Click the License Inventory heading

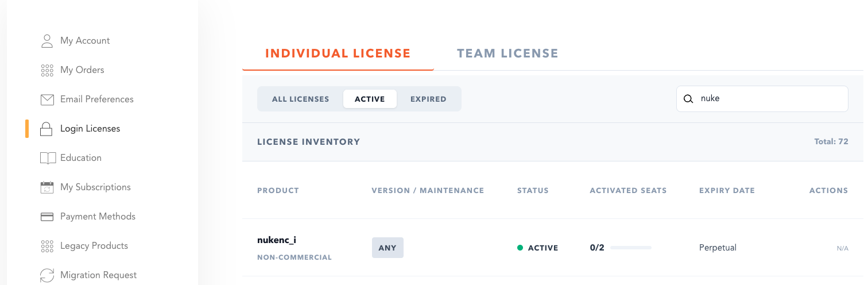click(308, 141)
